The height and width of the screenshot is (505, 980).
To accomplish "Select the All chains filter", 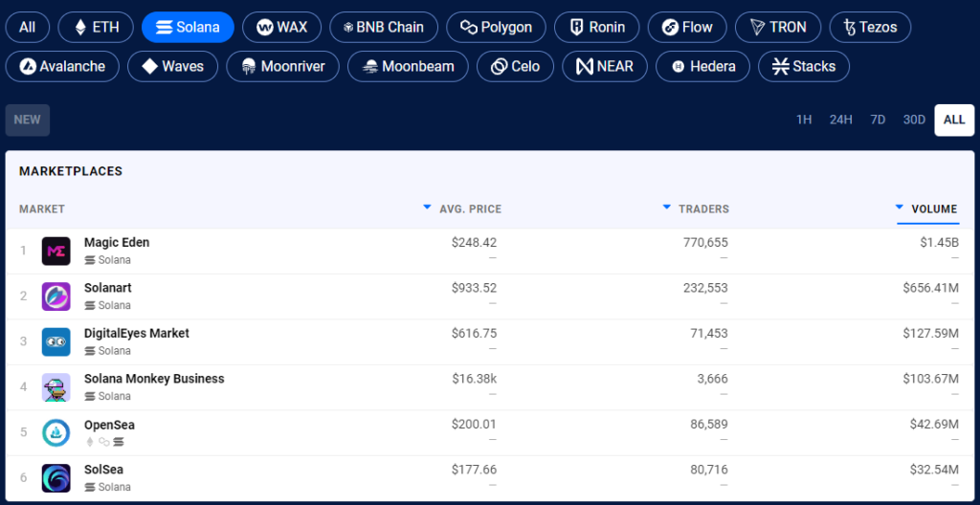I will coord(28,28).
